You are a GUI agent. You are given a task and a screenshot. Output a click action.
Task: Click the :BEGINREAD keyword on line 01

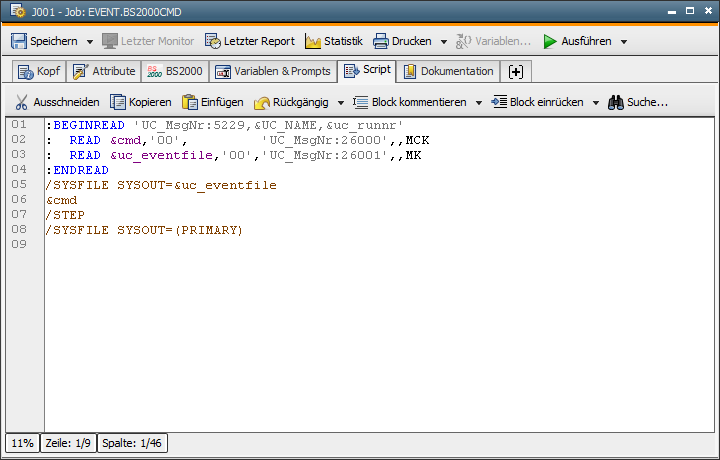tap(85, 125)
